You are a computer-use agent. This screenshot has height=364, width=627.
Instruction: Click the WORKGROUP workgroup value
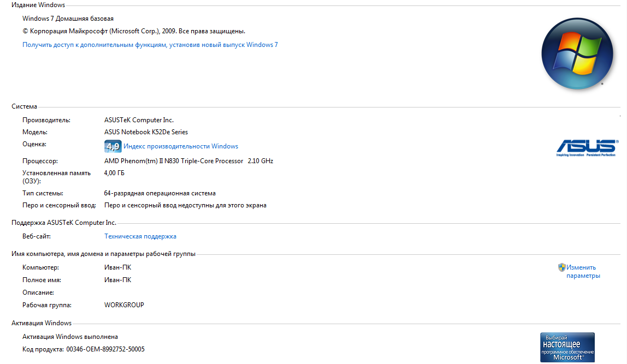(x=124, y=305)
